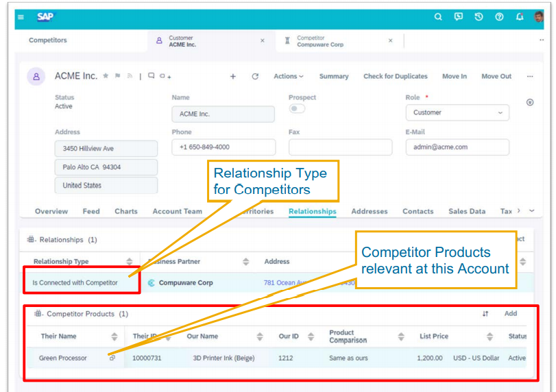The width and height of the screenshot is (556, 392).
Task: Click the 3450 Hillview Ave address field
Action: point(106,149)
